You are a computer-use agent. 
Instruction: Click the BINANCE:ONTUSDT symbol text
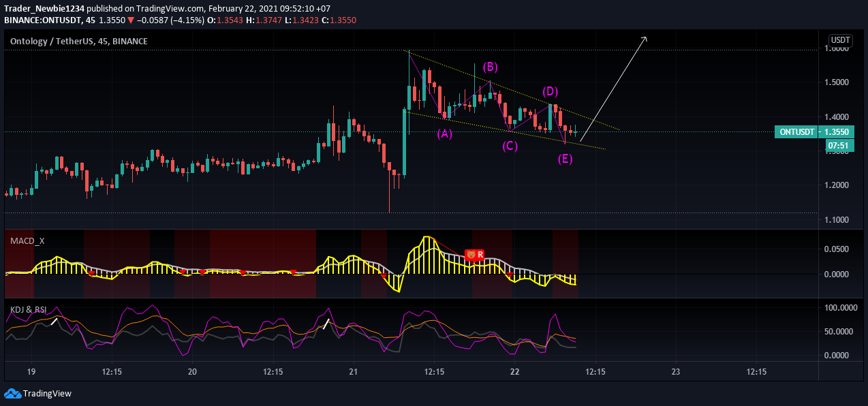[42, 20]
